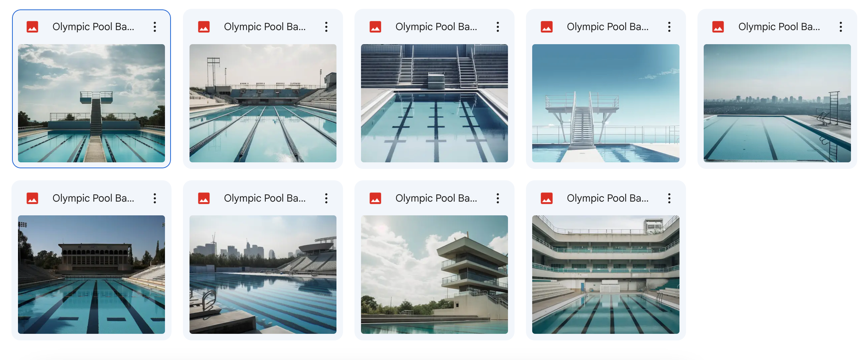
Task: Open more options for the concrete tower pool file
Action: (498, 198)
